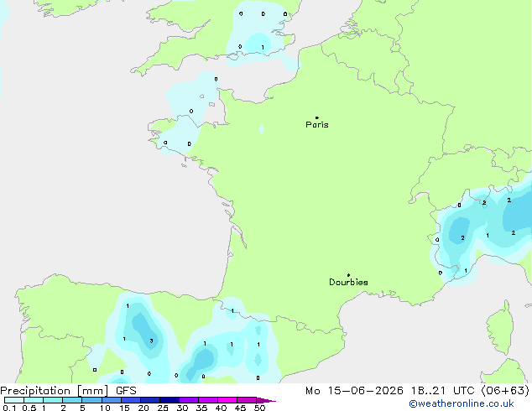Pick the 2–5 mm legend swatch

[72, 400]
